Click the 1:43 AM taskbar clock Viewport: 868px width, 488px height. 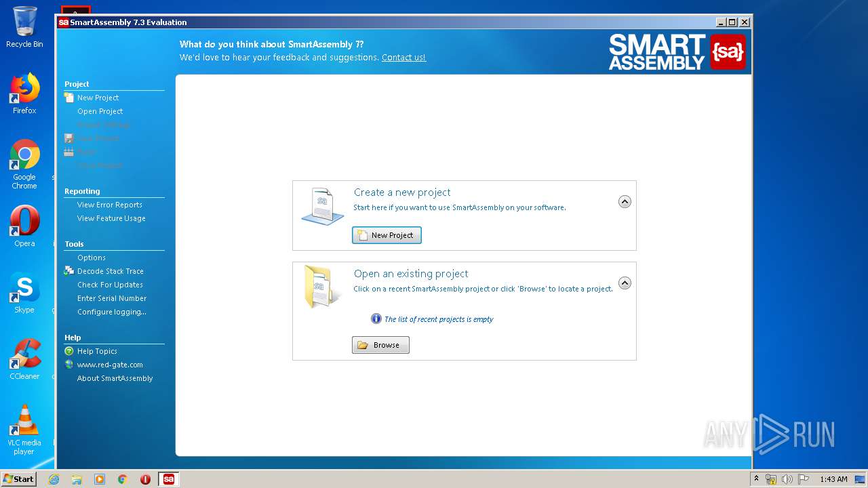pos(833,479)
